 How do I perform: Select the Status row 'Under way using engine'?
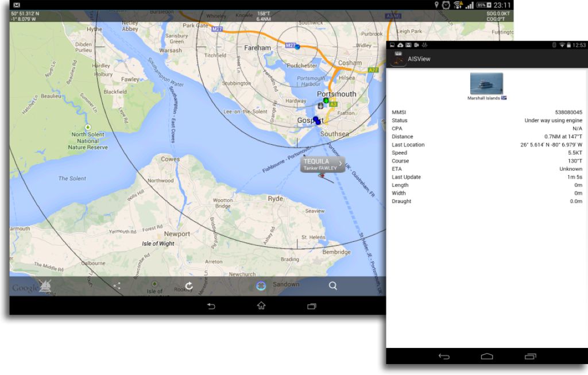(x=487, y=121)
